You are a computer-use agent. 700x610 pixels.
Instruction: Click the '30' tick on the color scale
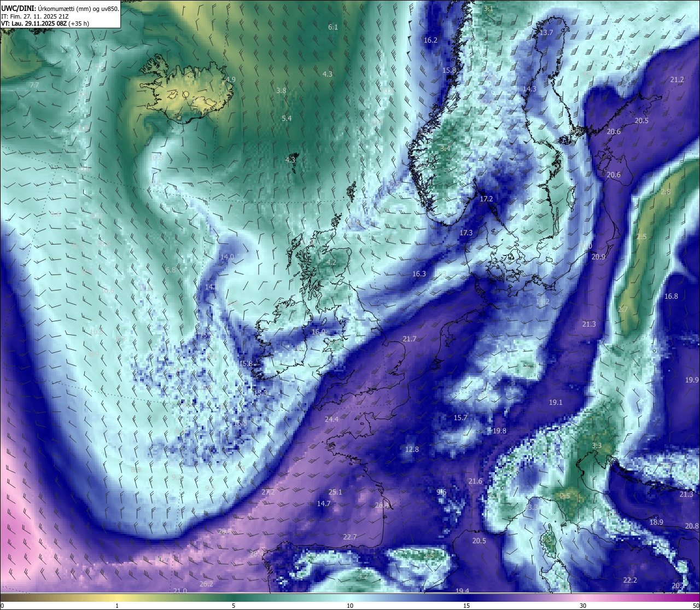583,606
